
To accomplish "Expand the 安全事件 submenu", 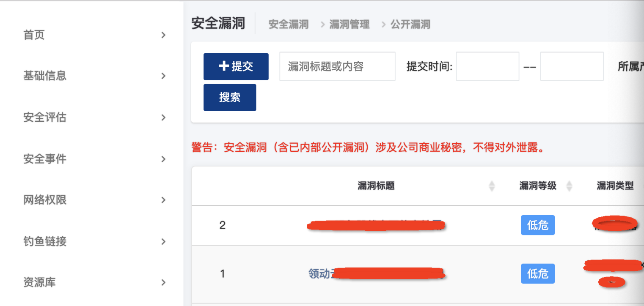I will tap(163, 159).
